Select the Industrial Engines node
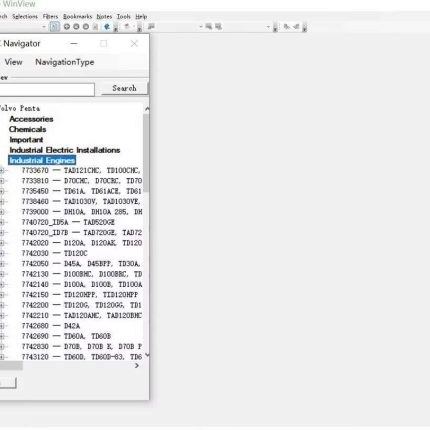The image size is (430, 430). (x=42, y=160)
